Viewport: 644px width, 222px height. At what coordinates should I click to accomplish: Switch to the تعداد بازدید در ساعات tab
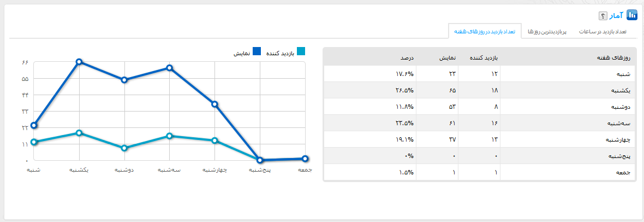pos(603,32)
